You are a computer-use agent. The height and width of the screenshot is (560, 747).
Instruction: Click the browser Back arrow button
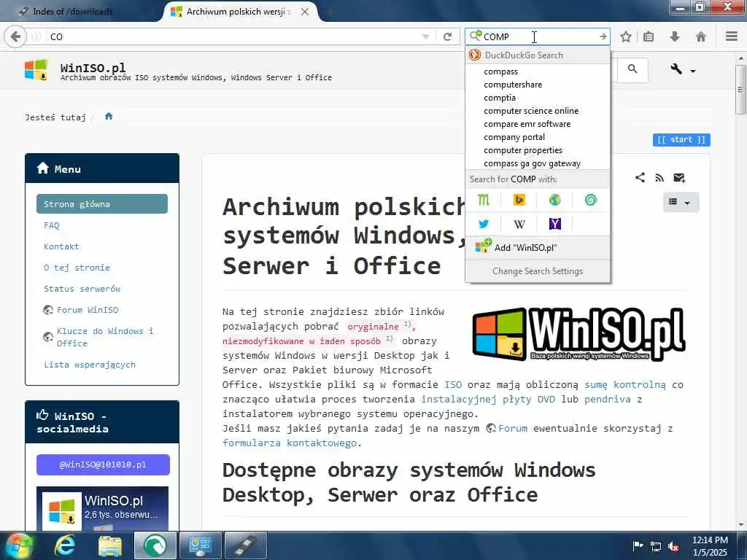click(x=15, y=36)
